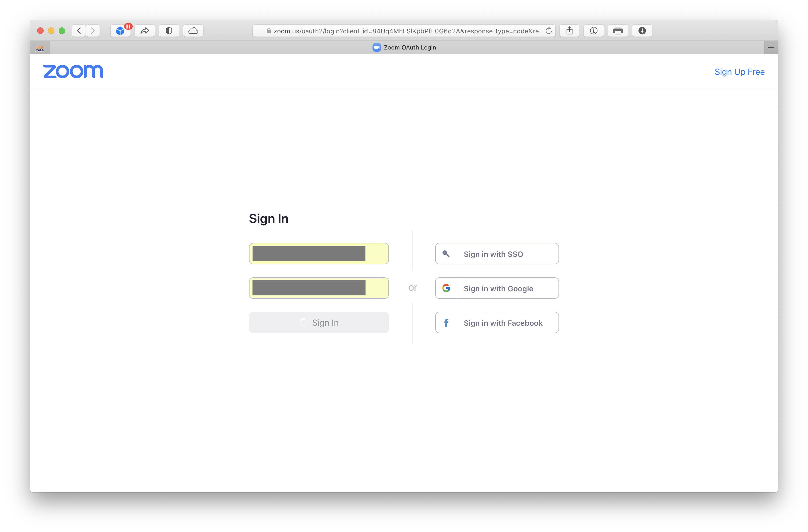Open the iCloud tabs cloud icon

click(x=193, y=31)
